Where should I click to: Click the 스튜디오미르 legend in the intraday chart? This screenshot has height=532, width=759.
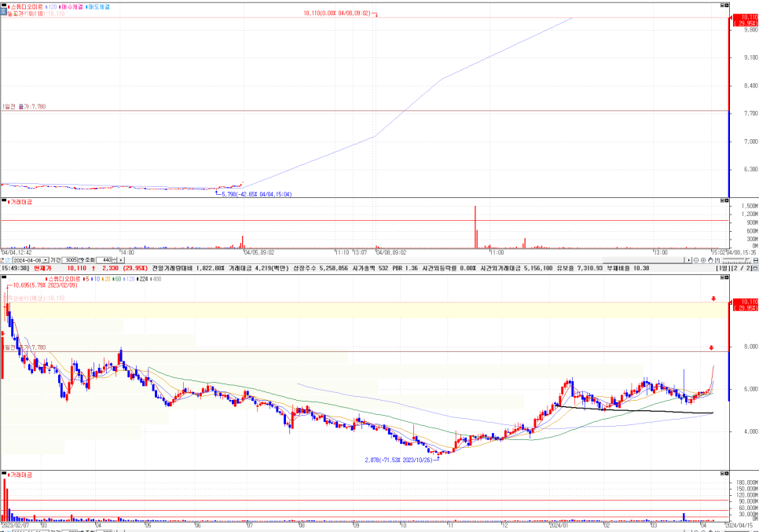(x=25, y=7)
